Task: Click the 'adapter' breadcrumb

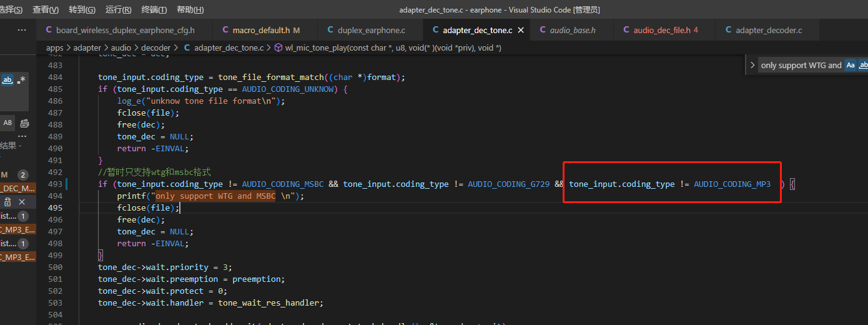Action: coord(87,47)
